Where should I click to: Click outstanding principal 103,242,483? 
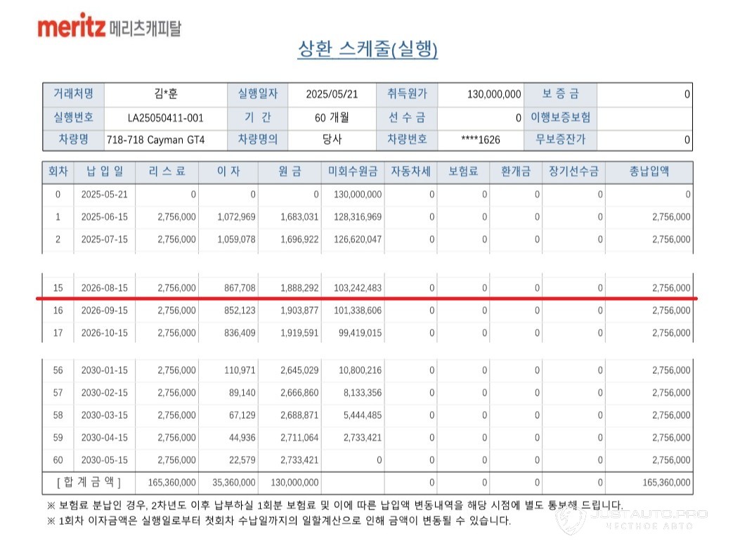click(357, 288)
